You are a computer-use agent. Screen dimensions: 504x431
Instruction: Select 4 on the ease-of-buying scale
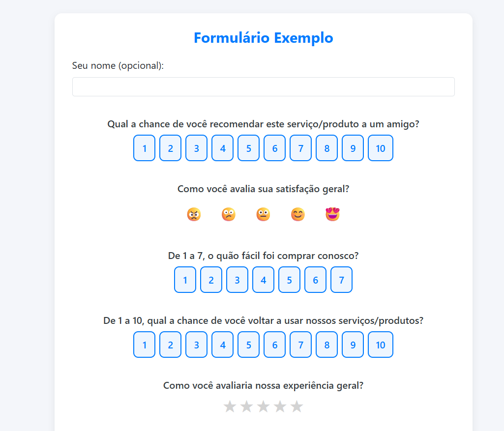(263, 280)
